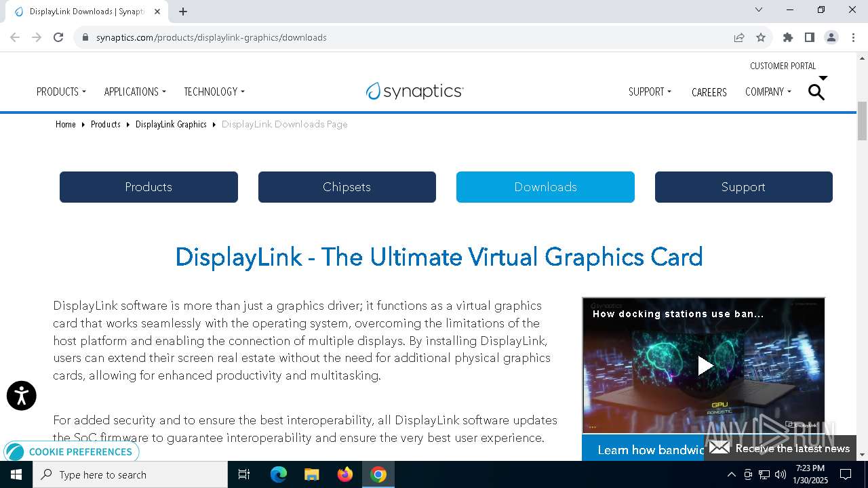The height and width of the screenshot is (488, 868).
Task: Open volume control tray icon
Action: 781,474
